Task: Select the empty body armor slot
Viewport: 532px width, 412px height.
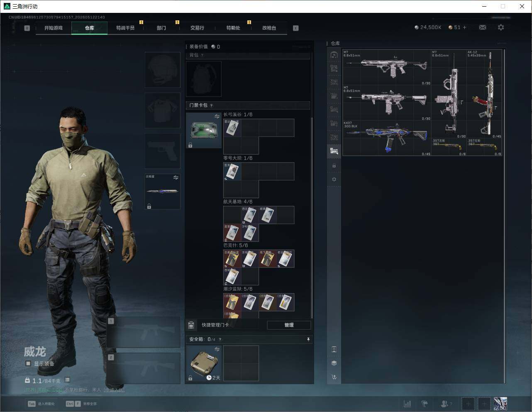Action: [162, 110]
